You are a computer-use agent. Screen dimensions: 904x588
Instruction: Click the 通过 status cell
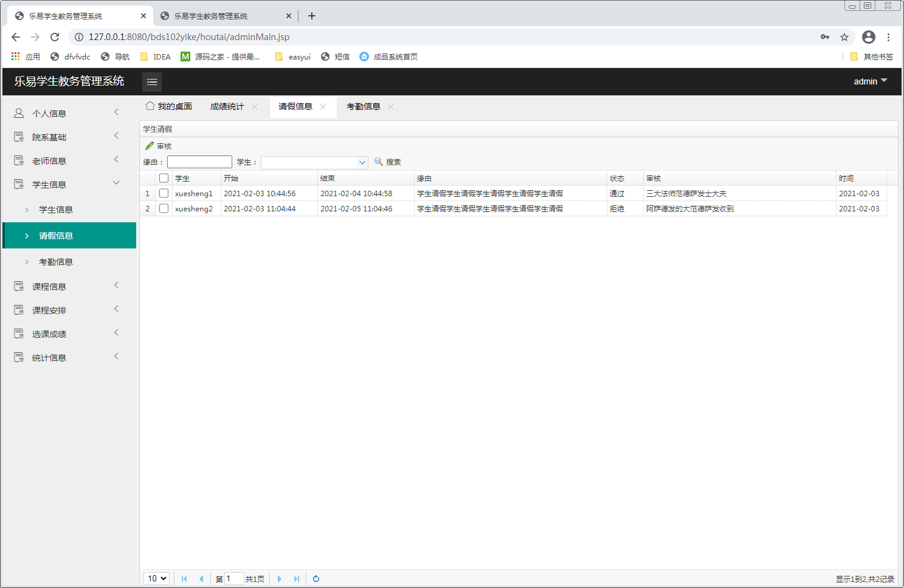[626, 193]
